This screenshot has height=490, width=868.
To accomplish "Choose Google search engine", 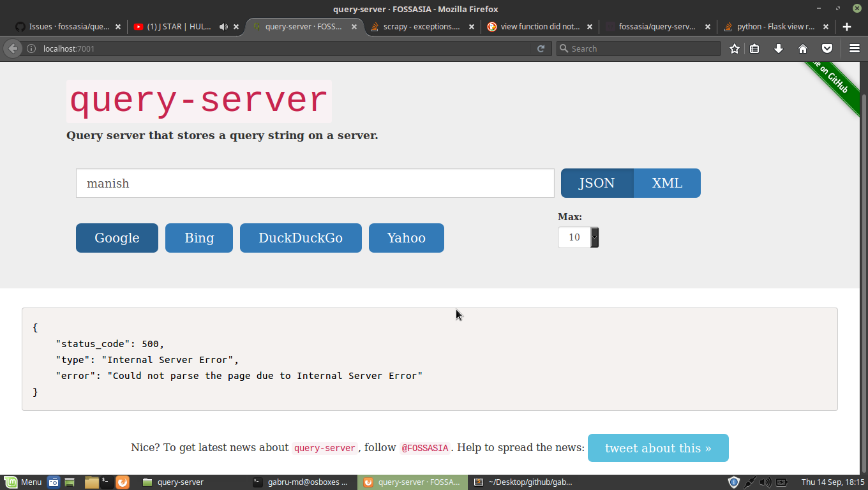I will point(117,238).
